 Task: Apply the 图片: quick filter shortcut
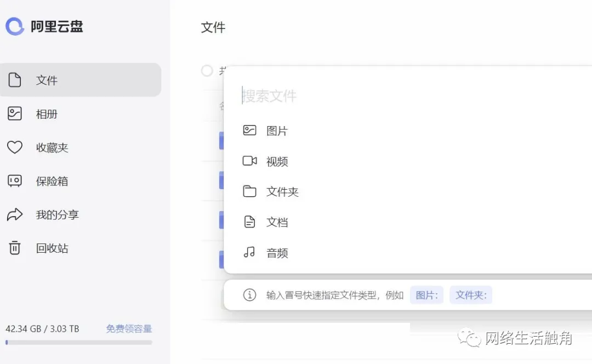pos(426,295)
